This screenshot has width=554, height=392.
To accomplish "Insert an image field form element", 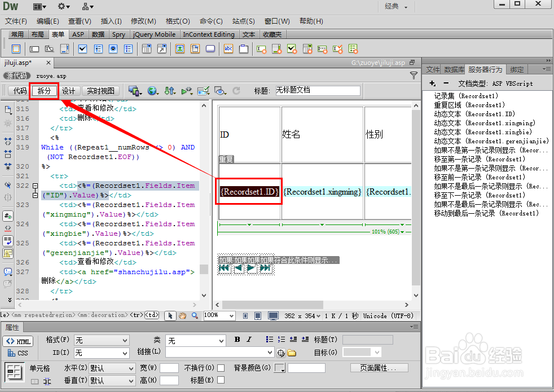I will point(180,49).
